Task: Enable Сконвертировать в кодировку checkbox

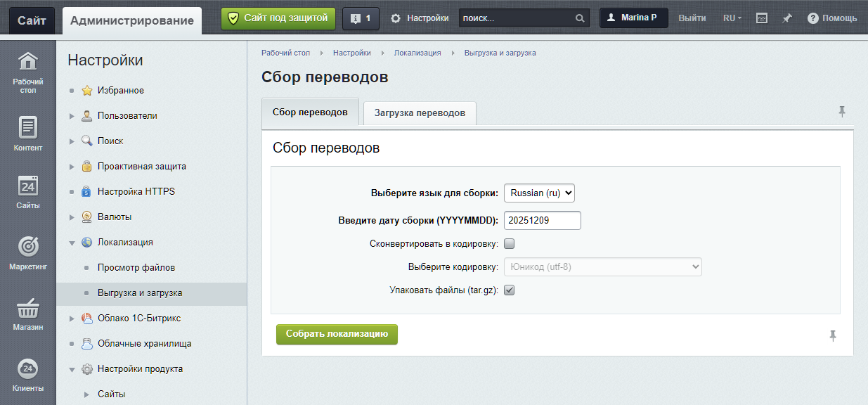Action: click(x=510, y=244)
